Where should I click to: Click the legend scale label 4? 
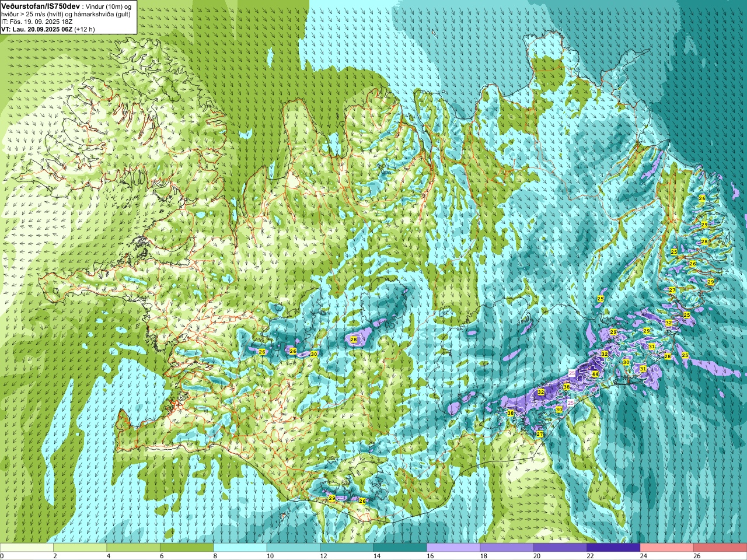pos(108,556)
